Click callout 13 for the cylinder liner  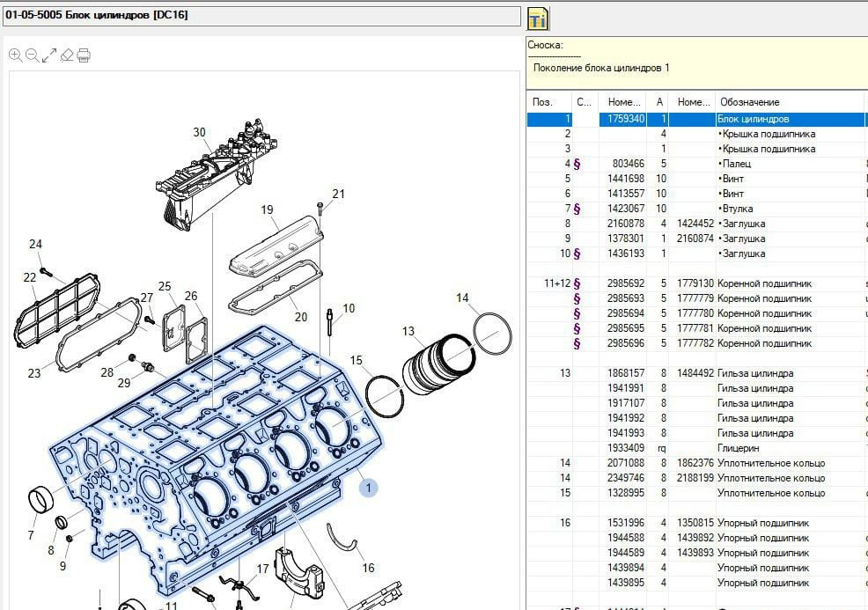coord(408,331)
